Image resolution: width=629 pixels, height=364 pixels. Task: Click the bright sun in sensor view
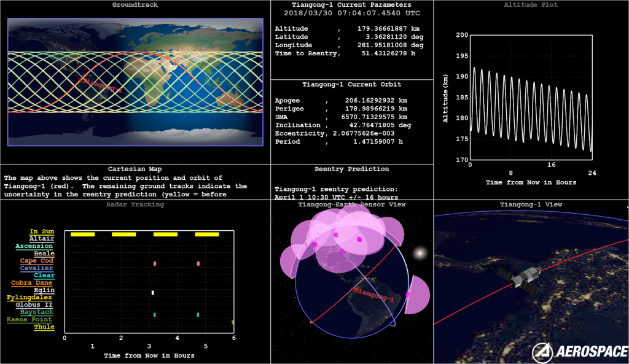(x=420, y=253)
